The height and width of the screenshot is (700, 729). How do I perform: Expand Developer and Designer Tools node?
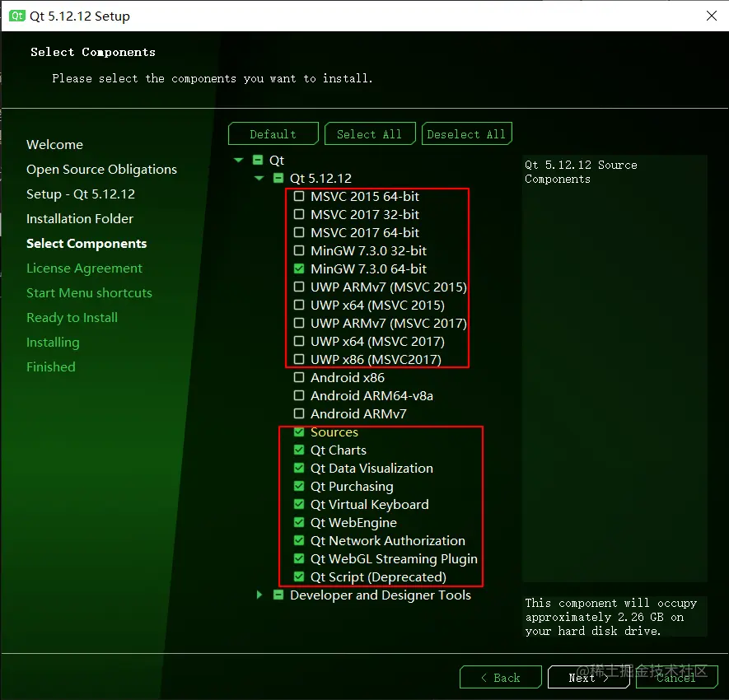pyautogui.click(x=259, y=595)
